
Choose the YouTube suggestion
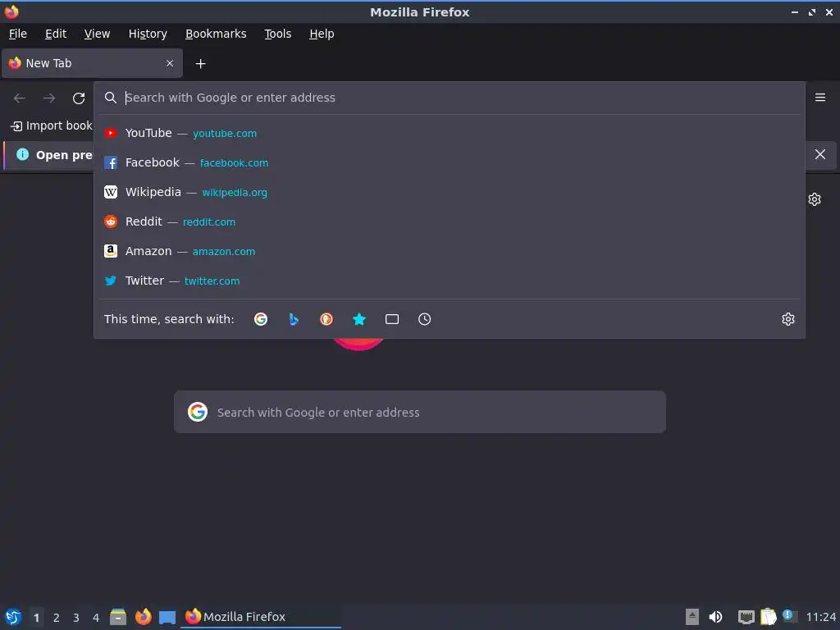[x=450, y=133]
